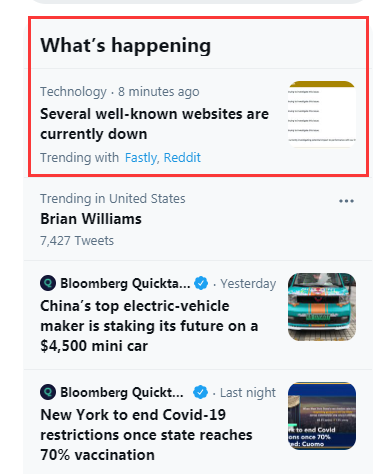Click the Reddit trending link

[x=182, y=157]
